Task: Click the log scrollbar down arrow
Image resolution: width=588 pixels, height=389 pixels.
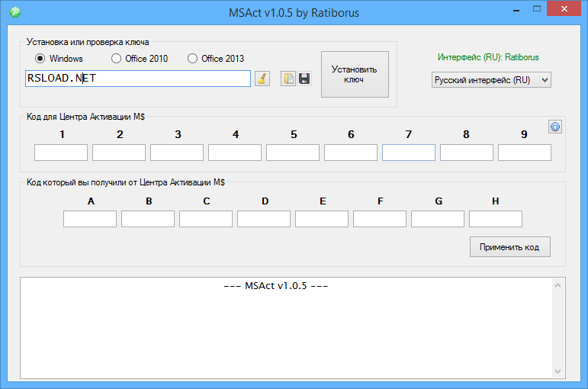Action: (557, 371)
